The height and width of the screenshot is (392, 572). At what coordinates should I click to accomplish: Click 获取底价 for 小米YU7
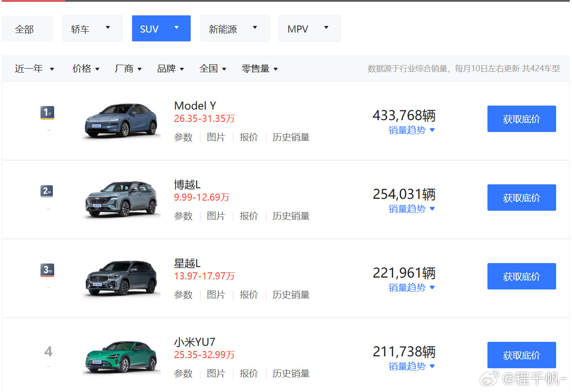pos(521,355)
